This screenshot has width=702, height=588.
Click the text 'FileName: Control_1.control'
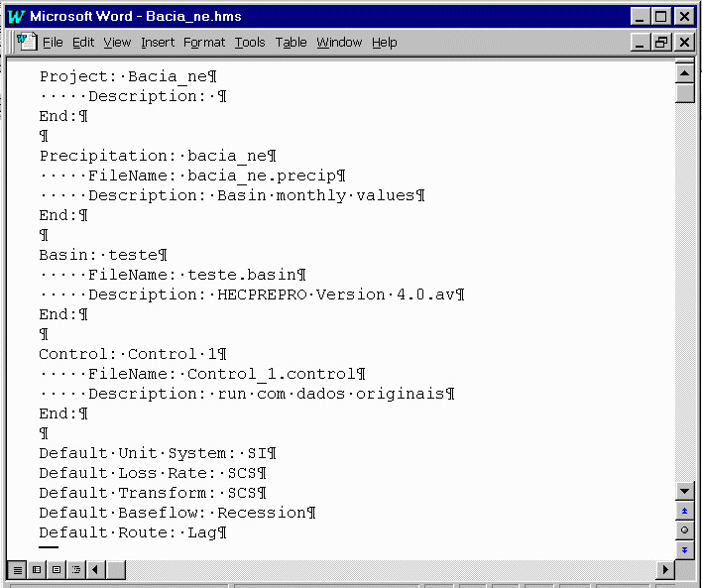226,374
